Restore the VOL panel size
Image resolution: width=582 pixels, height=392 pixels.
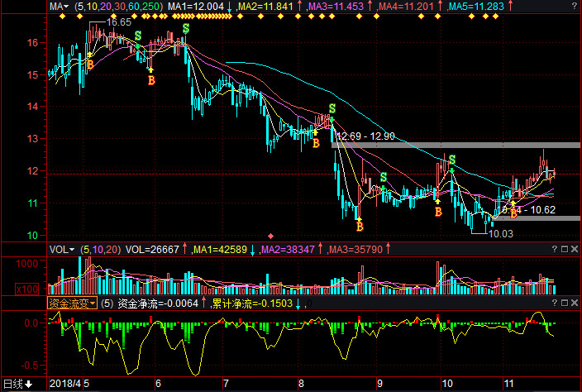565,248
